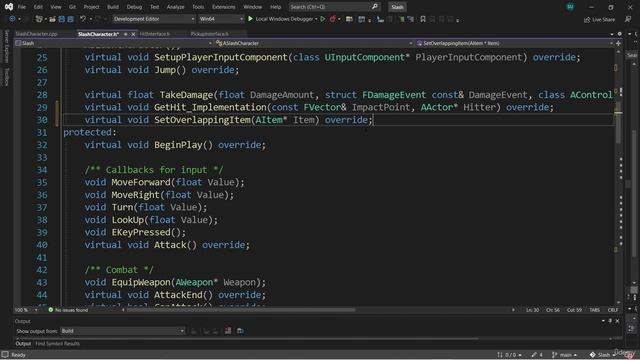Viewport: 640px width, 360px height.
Task: Click the Ln: 30 line indicator
Action: click(532, 310)
